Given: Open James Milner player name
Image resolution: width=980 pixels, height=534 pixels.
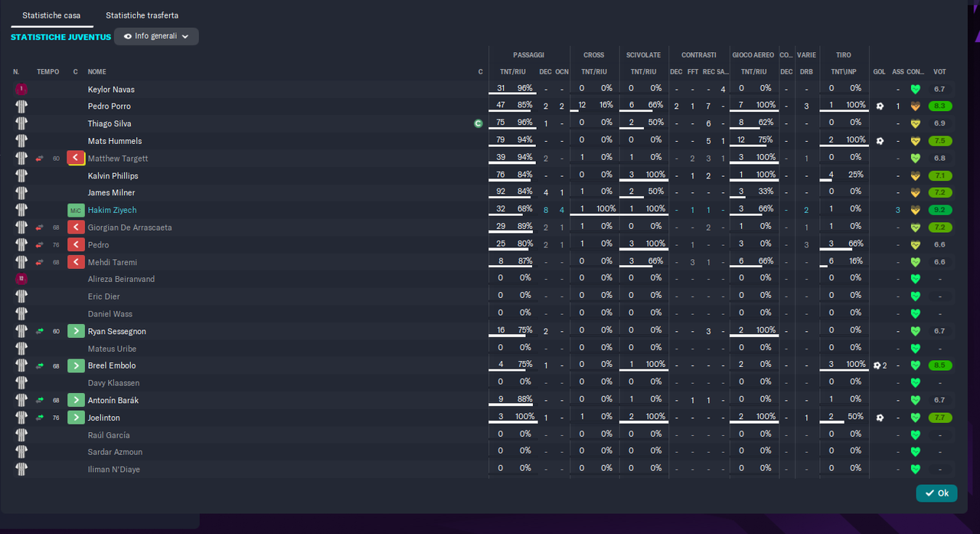Looking at the screenshot, I should tap(111, 193).
